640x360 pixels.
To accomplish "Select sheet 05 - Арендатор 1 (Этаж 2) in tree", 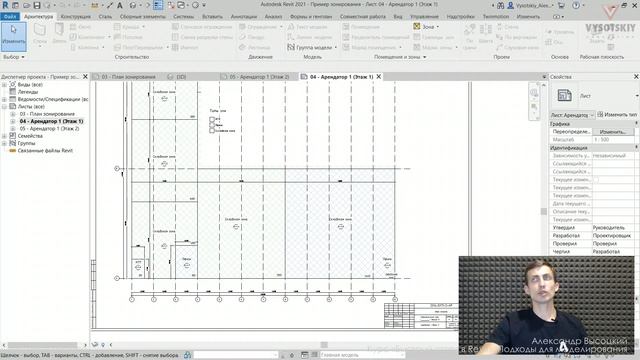I will (x=49, y=129).
